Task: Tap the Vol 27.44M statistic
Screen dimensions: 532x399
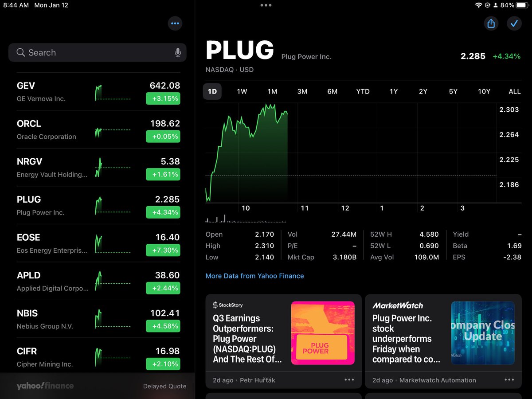Action: point(322,234)
